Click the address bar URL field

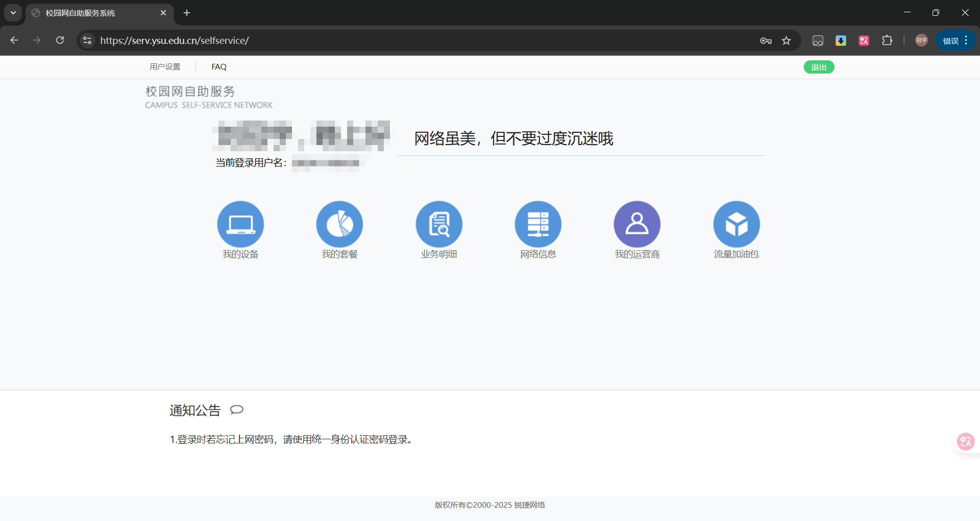408,40
